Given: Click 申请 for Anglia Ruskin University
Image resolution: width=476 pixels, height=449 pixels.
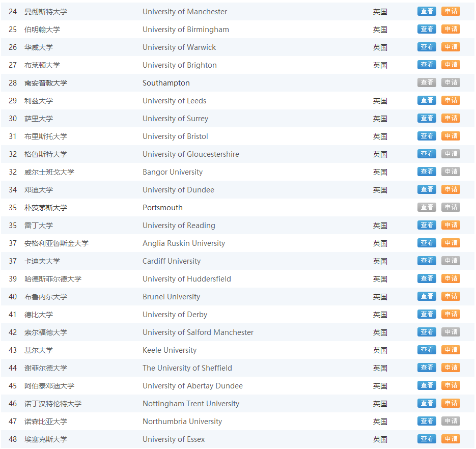Looking at the screenshot, I should click(451, 243).
